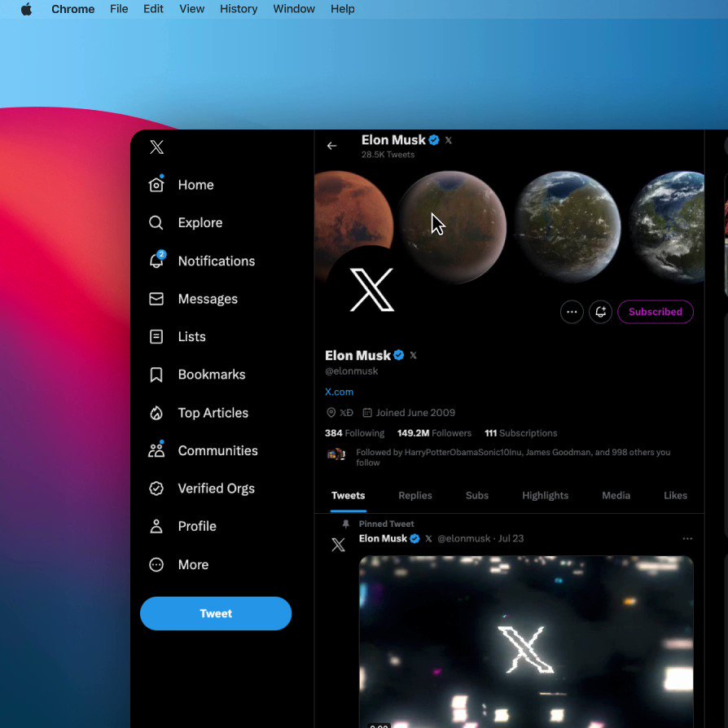This screenshot has height=728, width=728.
Task: Click the X affiliation badge beside profile name
Action: [413, 355]
